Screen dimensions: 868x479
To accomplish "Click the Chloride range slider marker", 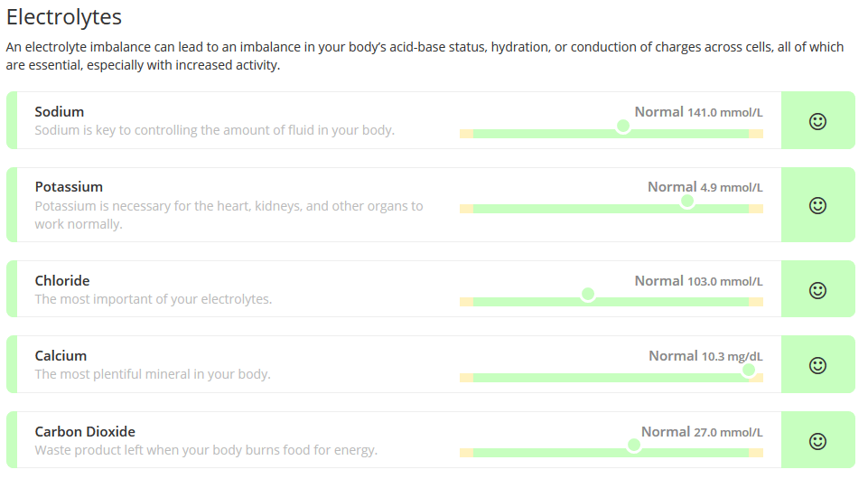I will [x=588, y=295].
